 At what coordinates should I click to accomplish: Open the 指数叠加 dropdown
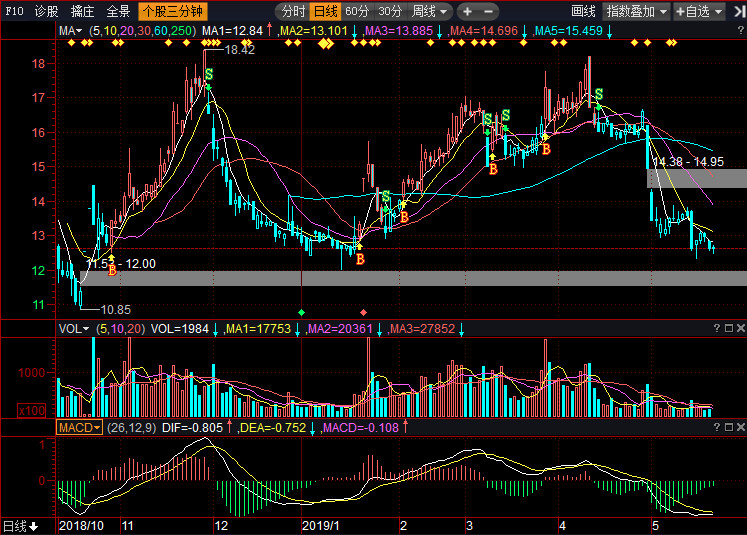tap(636, 11)
